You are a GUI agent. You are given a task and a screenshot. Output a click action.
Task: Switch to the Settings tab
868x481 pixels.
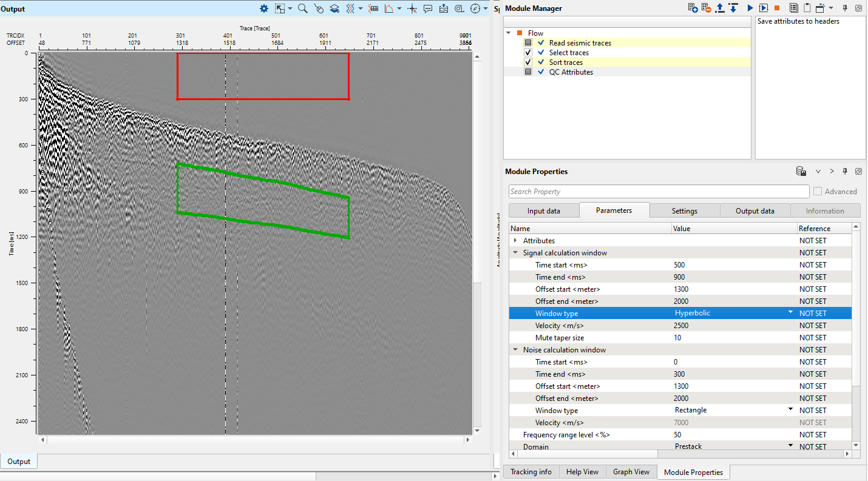point(684,210)
